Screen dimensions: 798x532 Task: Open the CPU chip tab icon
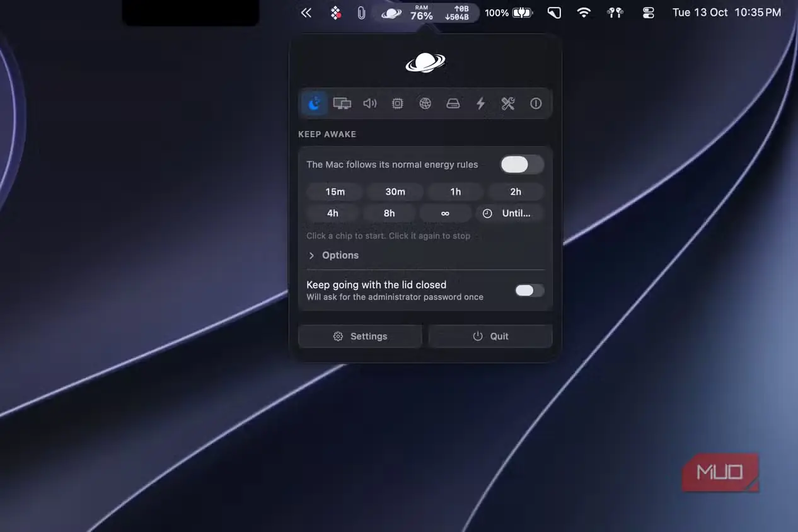(397, 103)
